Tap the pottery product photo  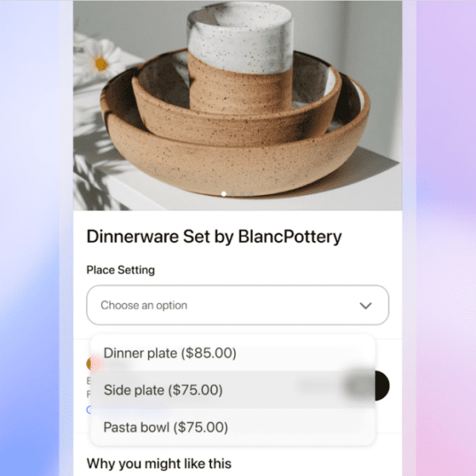click(238, 106)
